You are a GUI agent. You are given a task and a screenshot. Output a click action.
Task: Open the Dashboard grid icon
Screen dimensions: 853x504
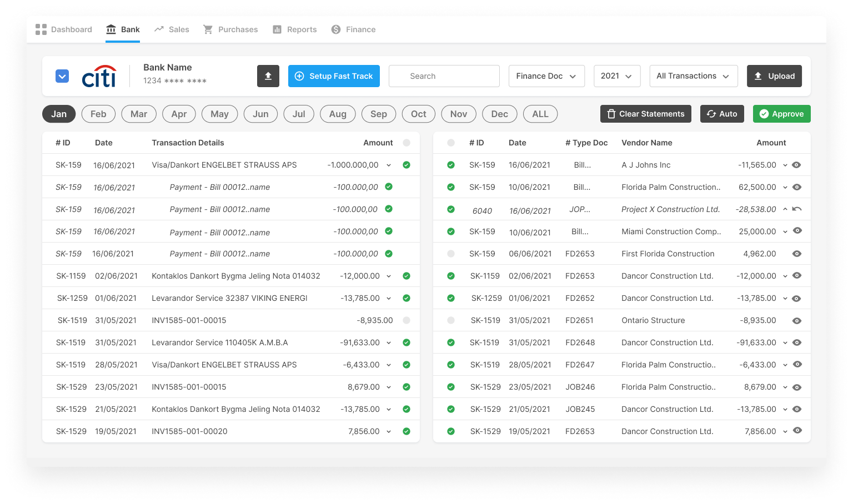tap(41, 29)
